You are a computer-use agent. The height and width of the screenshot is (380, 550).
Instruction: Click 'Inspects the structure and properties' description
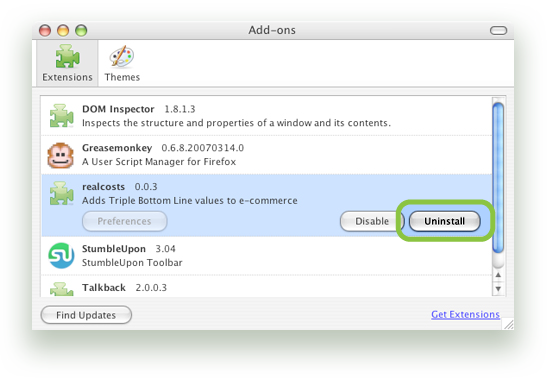point(236,123)
